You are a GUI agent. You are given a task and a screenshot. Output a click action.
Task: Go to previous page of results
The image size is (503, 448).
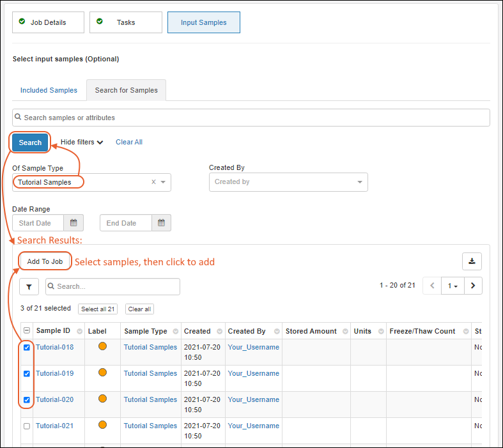pyautogui.click(x=433, y=286)
